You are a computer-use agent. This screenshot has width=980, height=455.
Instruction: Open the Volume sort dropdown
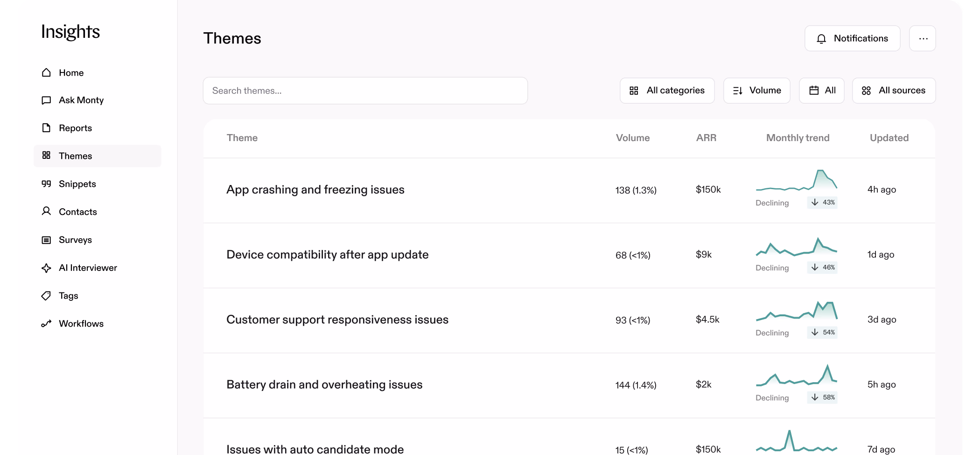(x=756, y=90)
